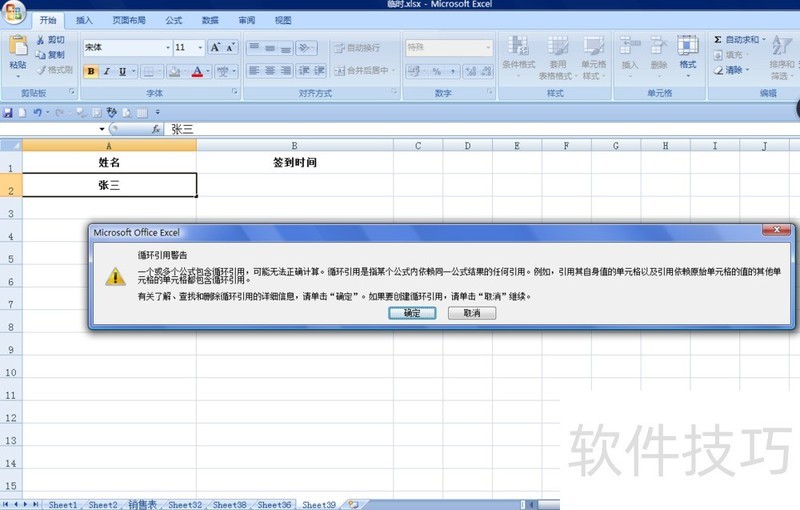The width and height of the screenshot is (800, 510).
Task: Copy selection with 复制
Action: [51, 55]
